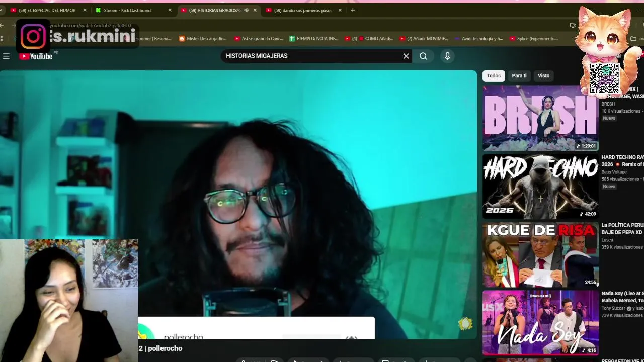Switch to the Stream - Kick Dashboard tab
Viewport: 644px width, 362px height.
[128, 10]
